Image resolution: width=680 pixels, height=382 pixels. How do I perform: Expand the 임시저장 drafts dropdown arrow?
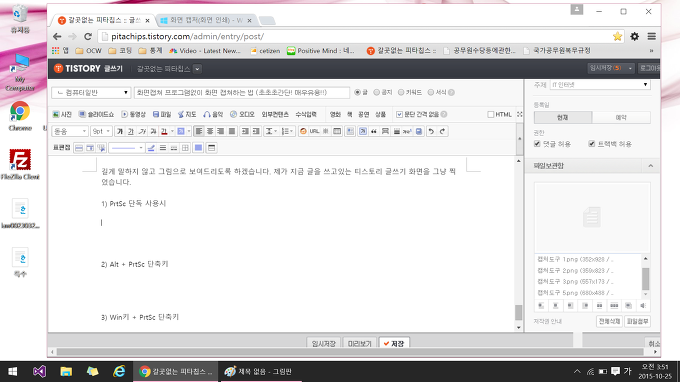630,69
